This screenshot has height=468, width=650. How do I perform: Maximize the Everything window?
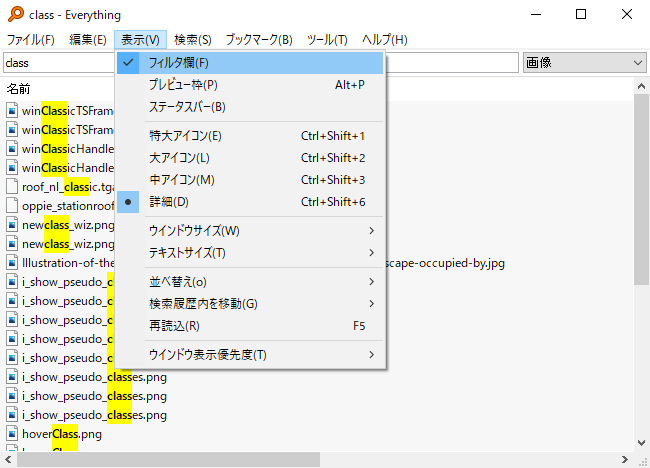pos(581,15)
